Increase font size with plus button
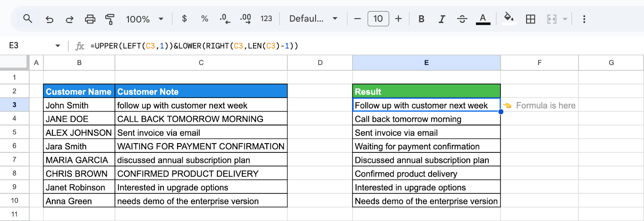The height and width of the screenshot is (221, 644). (398, 19)
